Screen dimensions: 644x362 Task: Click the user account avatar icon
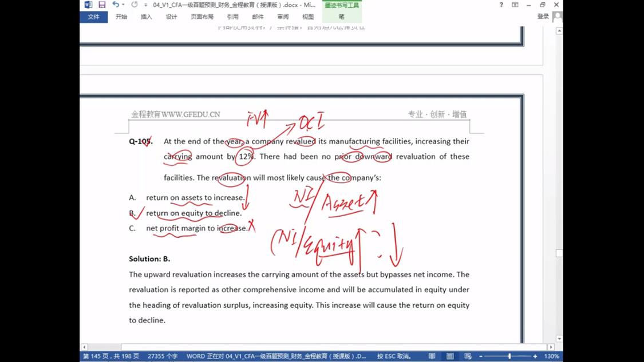[x=558, y=17]
